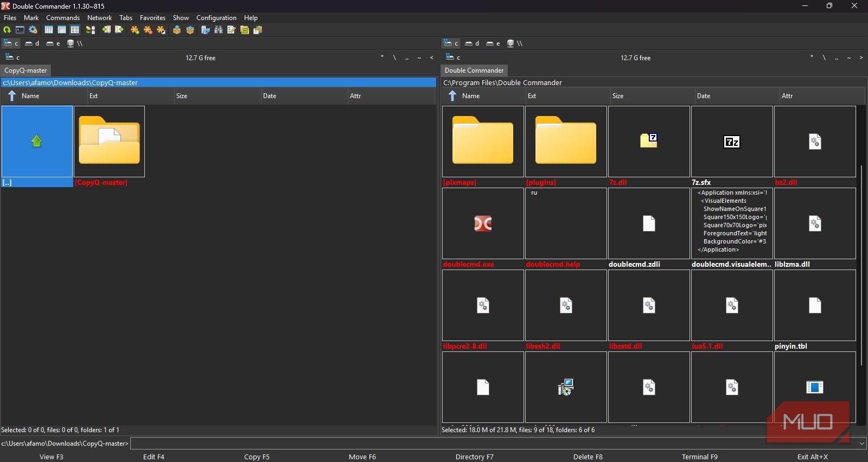Select the pixmaps folder thumbnail

(x=483, y=146)
